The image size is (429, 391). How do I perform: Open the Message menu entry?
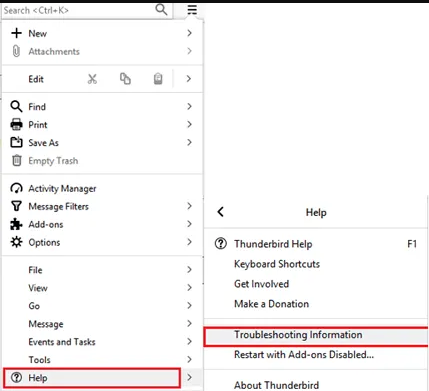(102, 324)
